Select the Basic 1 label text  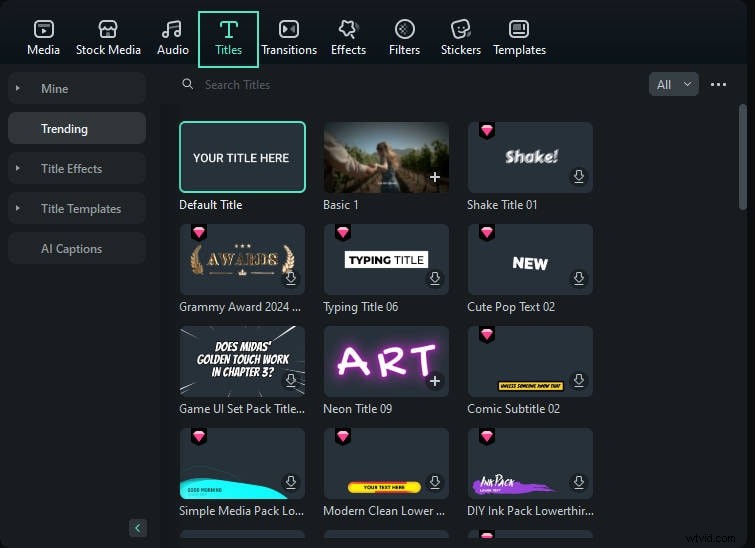click(x=340, y=205)
